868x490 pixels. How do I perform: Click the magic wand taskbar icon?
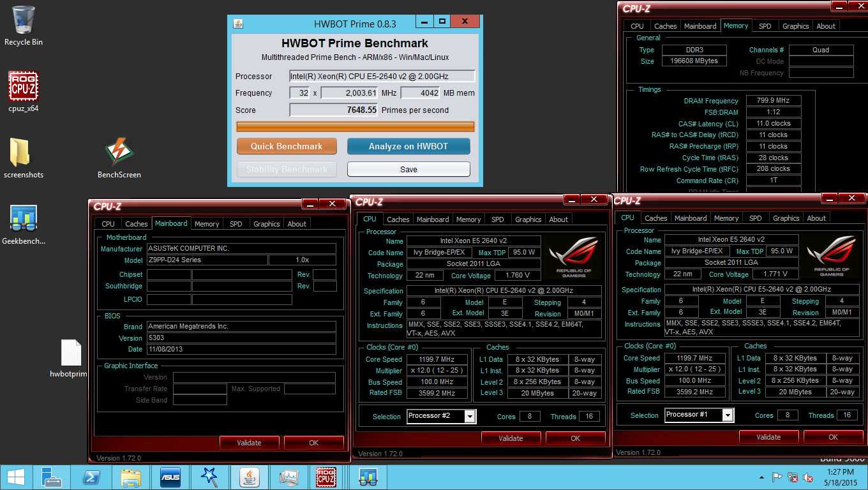(209, 477)
